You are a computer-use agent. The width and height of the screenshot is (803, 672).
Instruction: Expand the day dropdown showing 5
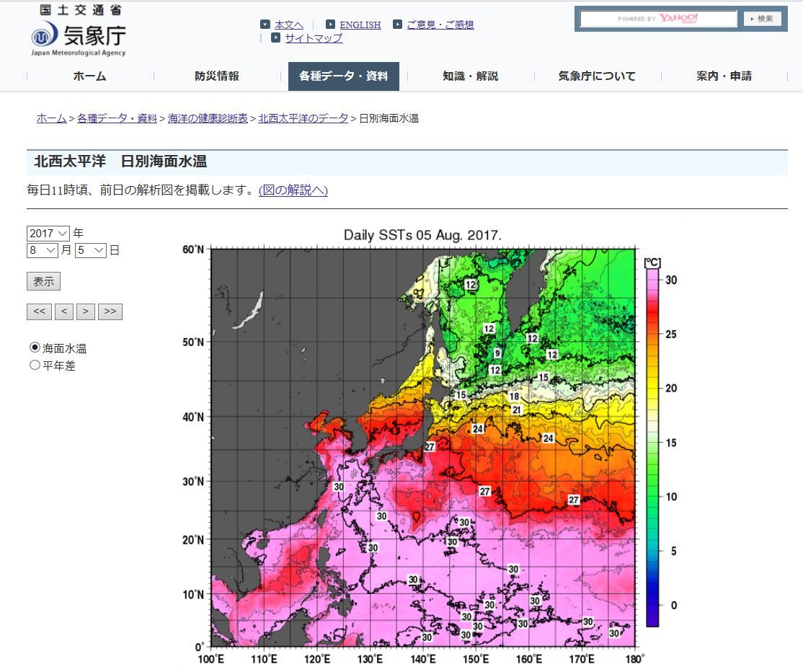coord(91,250)
